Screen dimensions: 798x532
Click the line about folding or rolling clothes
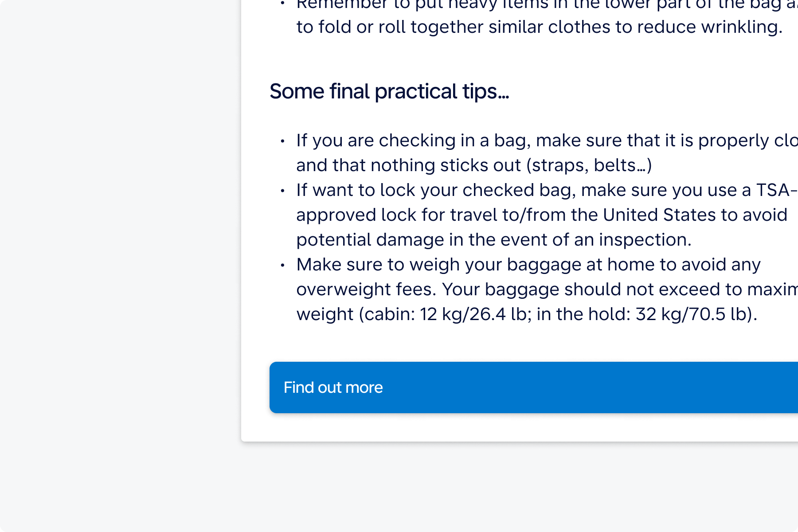coord(539,27)
